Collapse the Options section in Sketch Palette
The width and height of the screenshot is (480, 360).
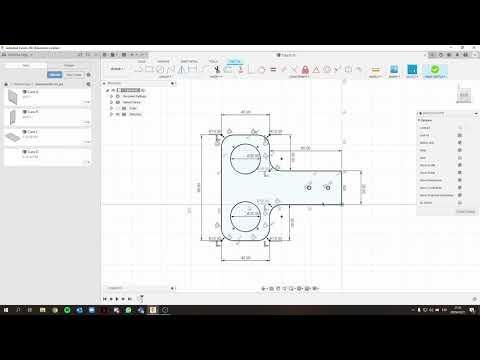coord(425,120)
